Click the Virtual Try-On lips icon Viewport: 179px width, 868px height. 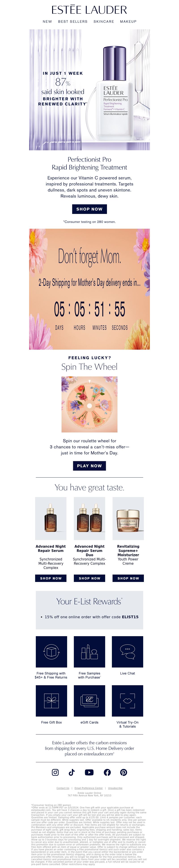(x=128, y=701)
